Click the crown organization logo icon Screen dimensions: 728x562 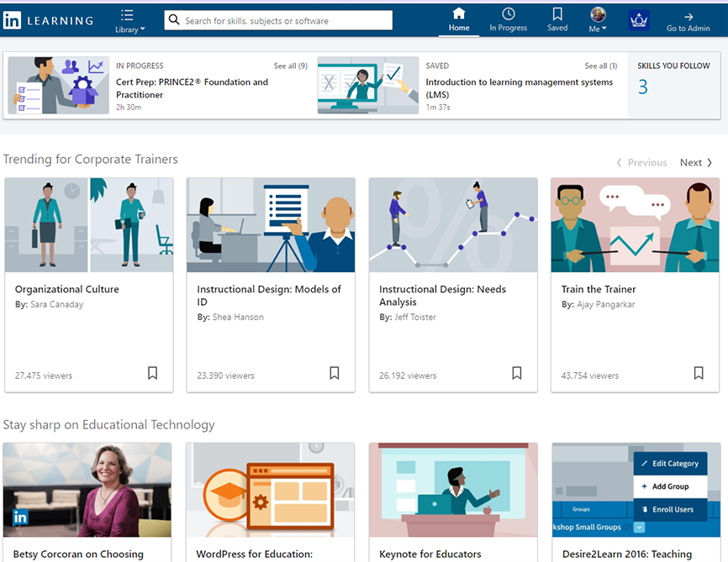pyautogui.click(x=638, y=20)
